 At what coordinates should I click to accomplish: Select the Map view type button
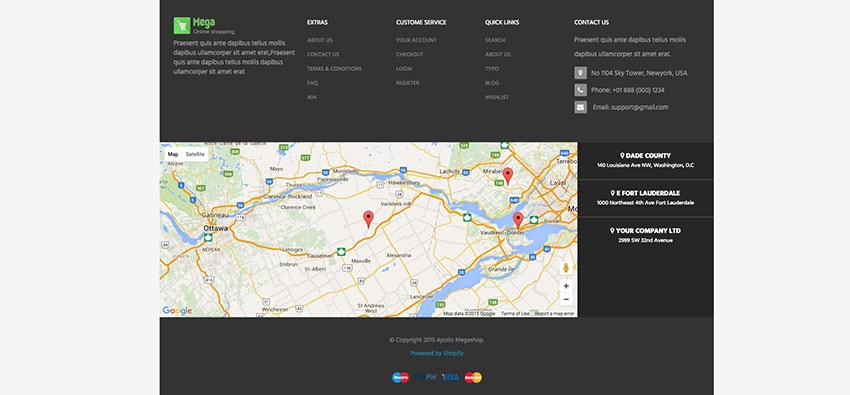click(173, 154)
